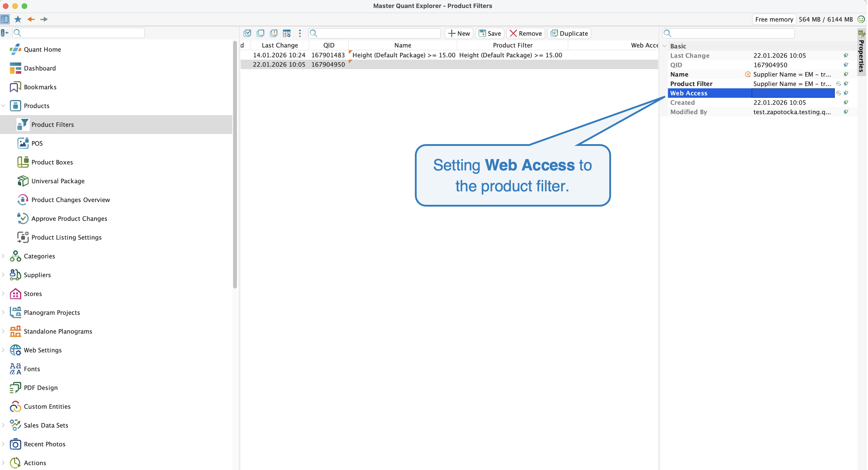Click the Last Change column header
The width and height of the screenshot is (868, 470).
[x=280, y=45]
